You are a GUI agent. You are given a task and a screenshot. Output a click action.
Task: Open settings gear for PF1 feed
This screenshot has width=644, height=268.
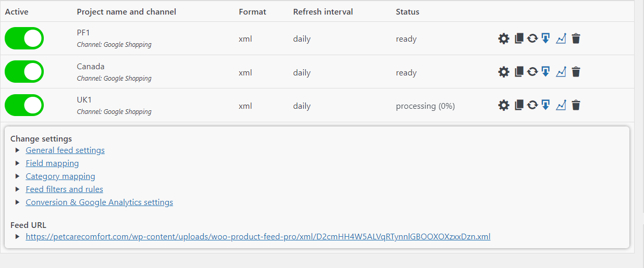pos(503,39)
